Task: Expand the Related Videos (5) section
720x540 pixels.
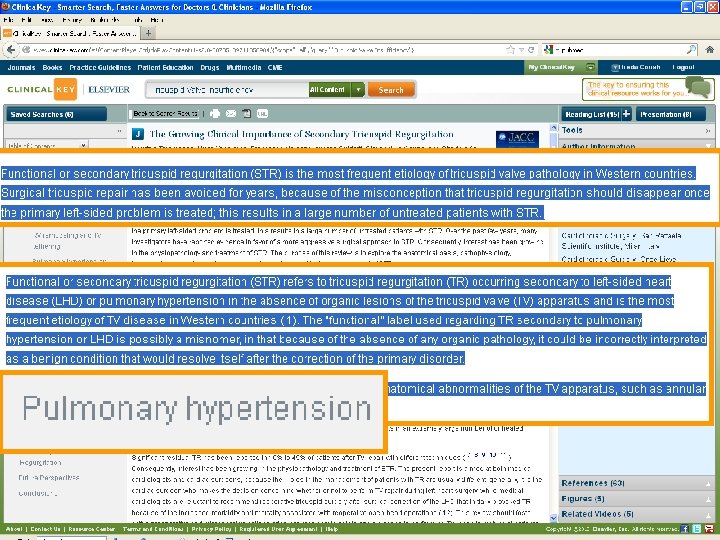Action: click(x=636, y=514)
